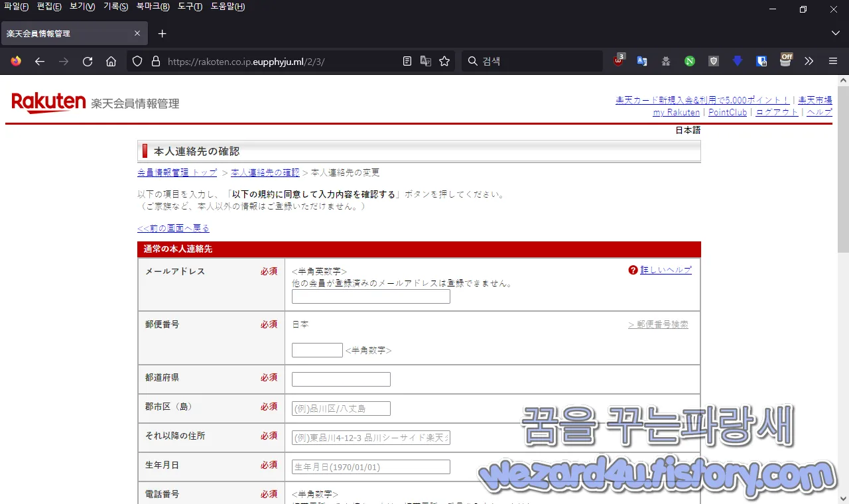Screen dimensions: 849x504
Task: Click the browser home icon
Action: tap(111, 61)
